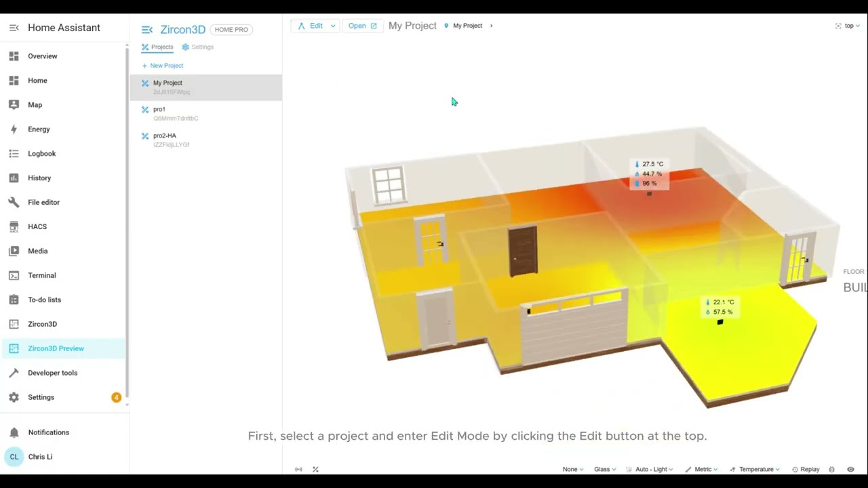Screen dimensions: 868x488
Task: Click the Settings gear in Home Assistant sidebar
Action: click(x=14, y=397)
